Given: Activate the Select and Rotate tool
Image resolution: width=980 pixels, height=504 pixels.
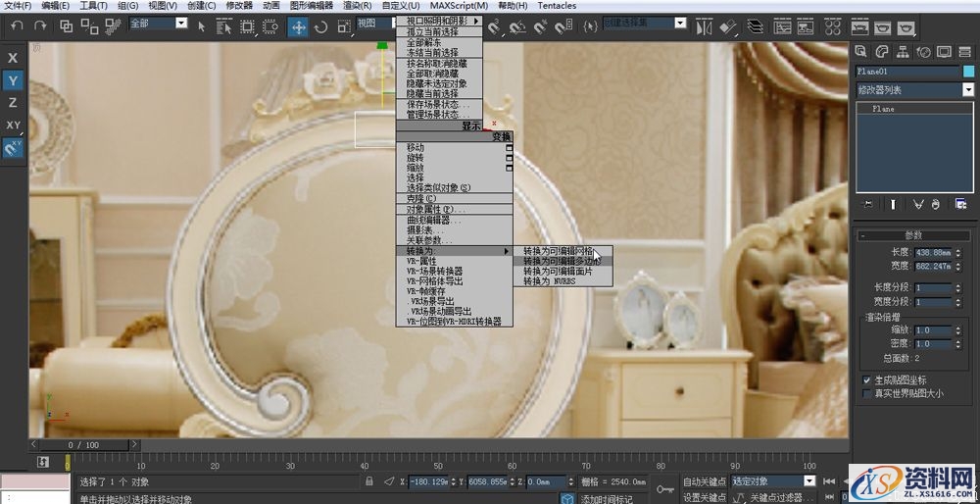Looking at the screenshot, I should click(320, 26).
